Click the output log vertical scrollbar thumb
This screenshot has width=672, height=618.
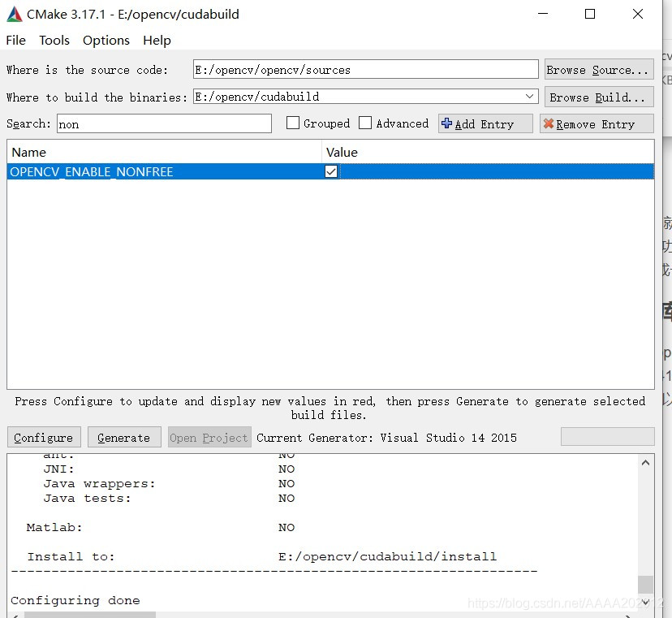(x=645, y=584)
